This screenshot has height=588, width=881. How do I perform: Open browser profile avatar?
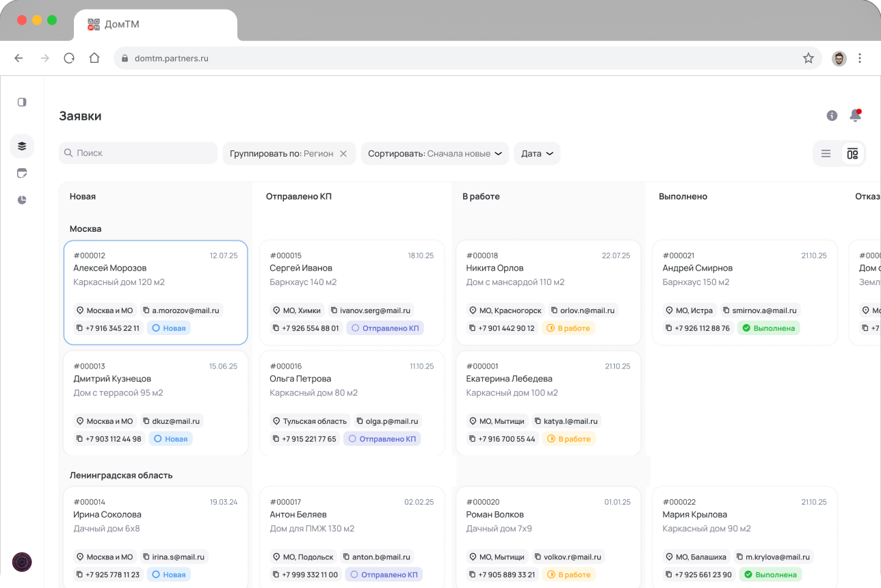pyautogui.click(x=839, y=58)
